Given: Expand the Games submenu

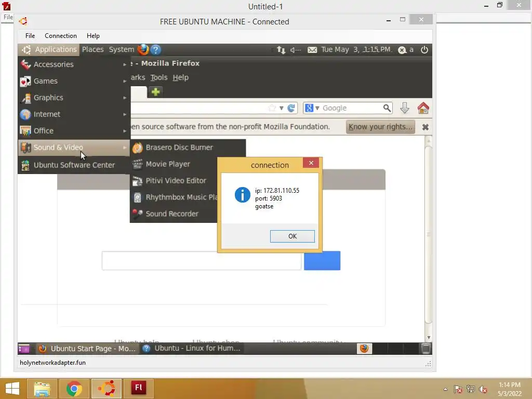Looking at the screenshot, I should [x=74, y=81].
